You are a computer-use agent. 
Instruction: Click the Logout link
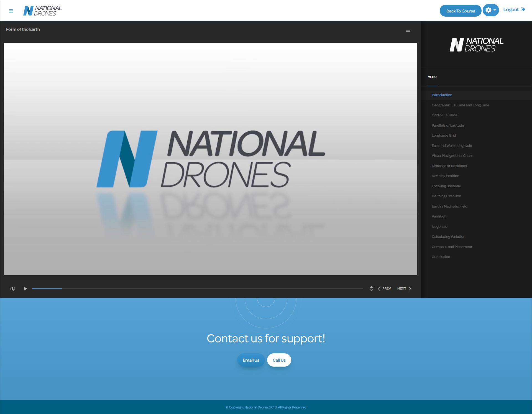[514, 10]
